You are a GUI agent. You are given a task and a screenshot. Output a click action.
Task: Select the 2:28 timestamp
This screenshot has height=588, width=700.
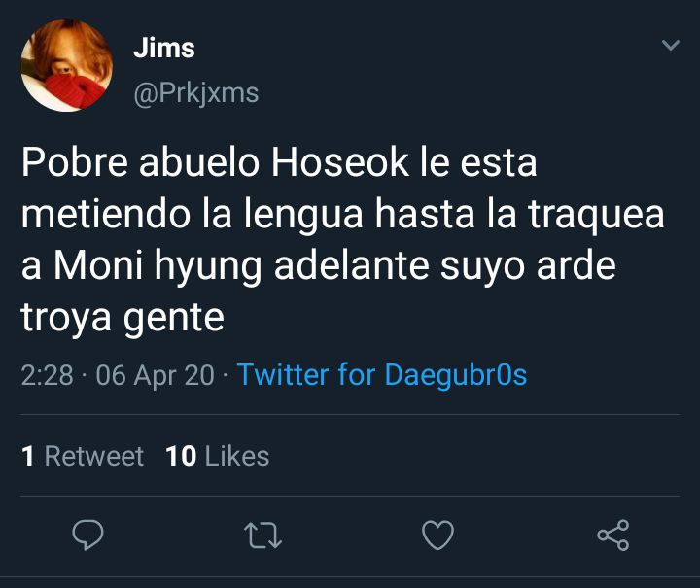pos(47,375)
